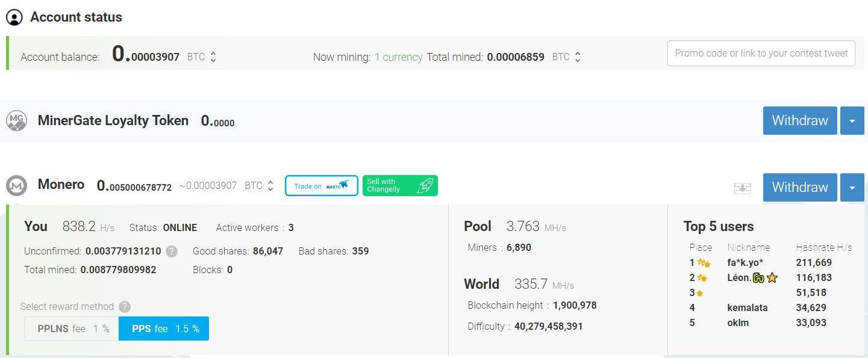Viewport: 868px width, 358px height.
Task: Click Pool hashrate 3.763 MH/s
Action: click(536, 227)
